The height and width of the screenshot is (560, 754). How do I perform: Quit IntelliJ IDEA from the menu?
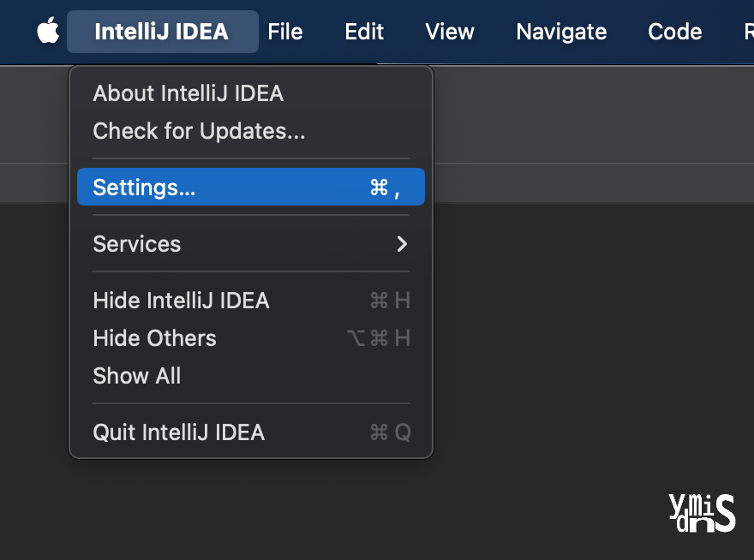[x=178, y=432]
